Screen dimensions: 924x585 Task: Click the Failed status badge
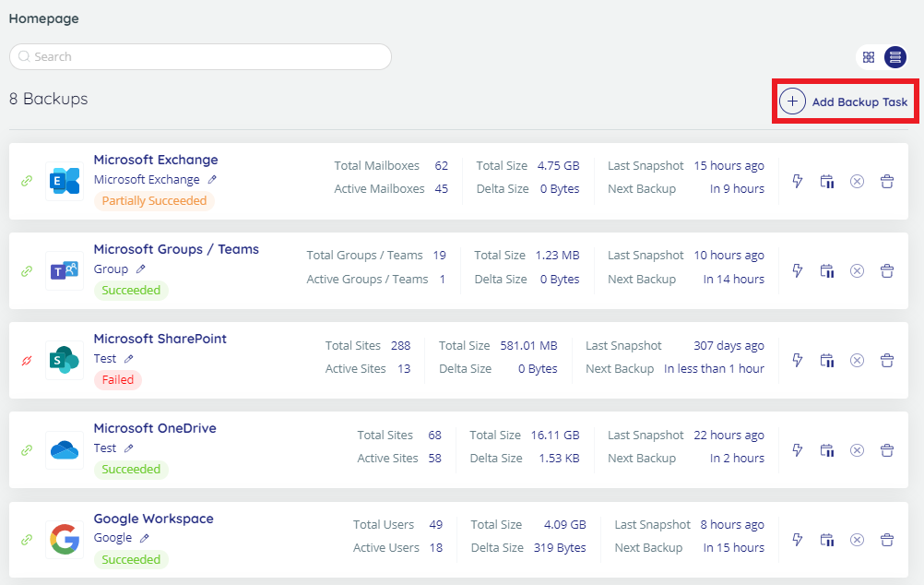pos(117,379)
